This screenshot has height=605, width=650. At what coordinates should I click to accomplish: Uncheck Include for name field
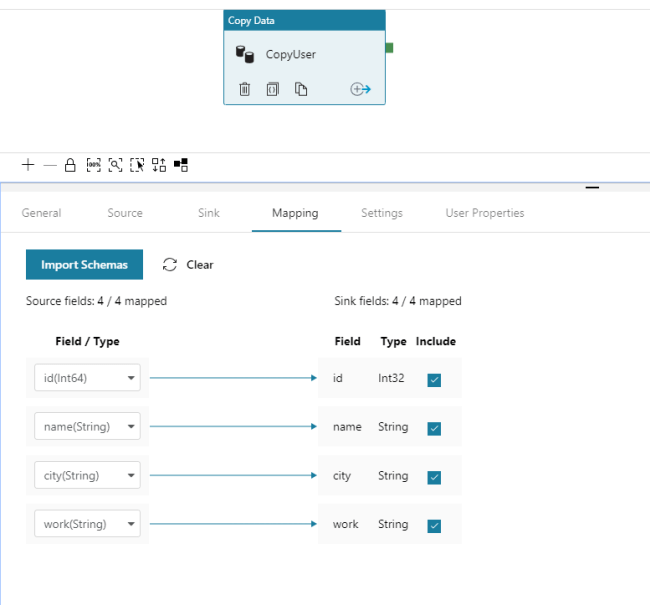click(x=434, y=428)
